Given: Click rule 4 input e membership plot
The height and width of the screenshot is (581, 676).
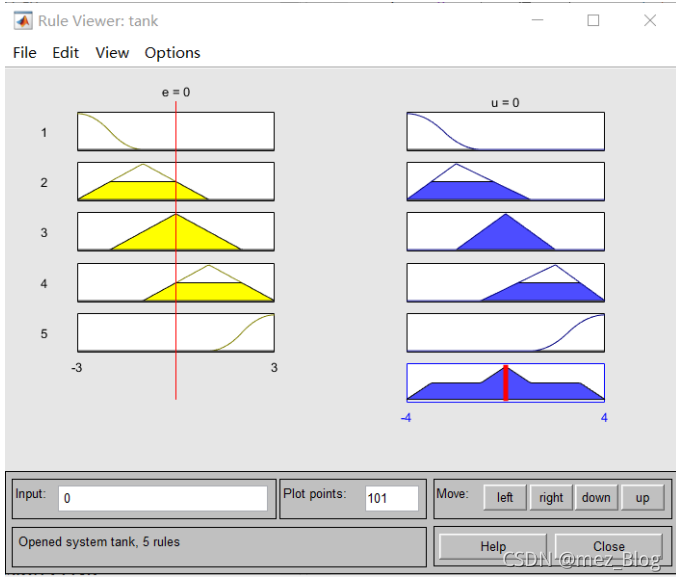Looking at the screenshot, I should [176, 282].
